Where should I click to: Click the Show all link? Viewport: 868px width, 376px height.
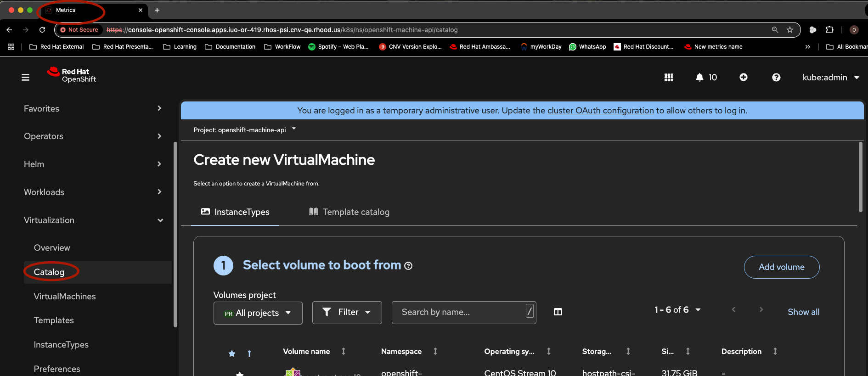[804, 312]
